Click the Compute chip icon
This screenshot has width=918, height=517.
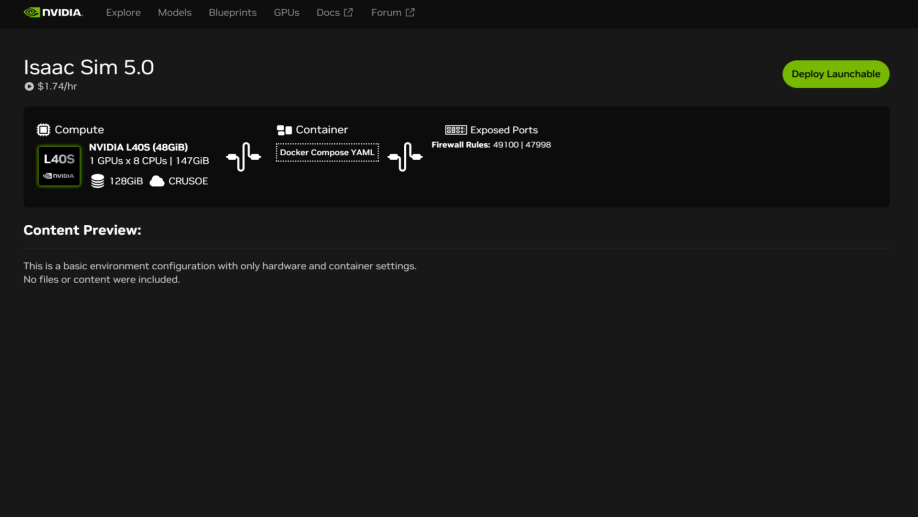point(43,129)
